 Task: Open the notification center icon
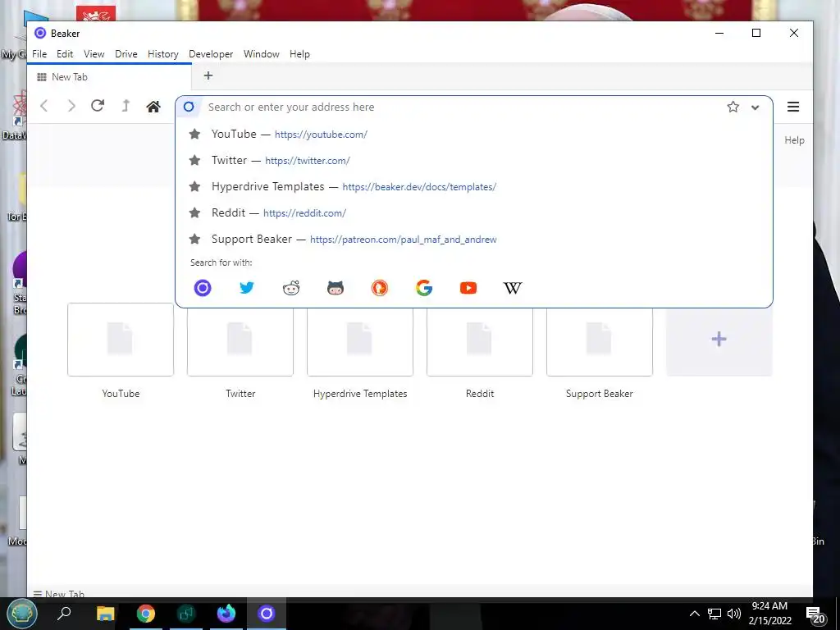click(816, 615)
